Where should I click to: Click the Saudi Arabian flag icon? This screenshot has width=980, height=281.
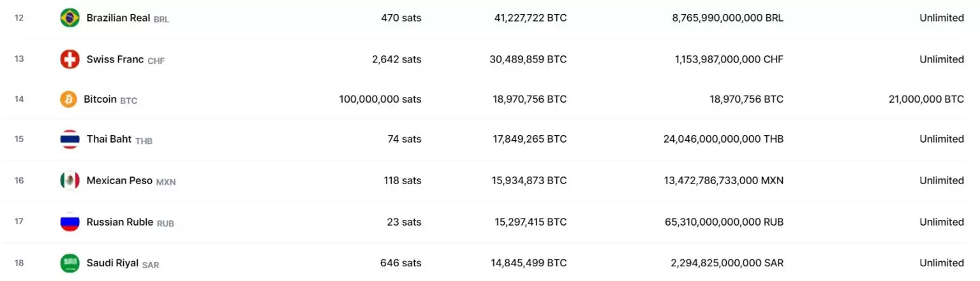[x=70, y=263]
